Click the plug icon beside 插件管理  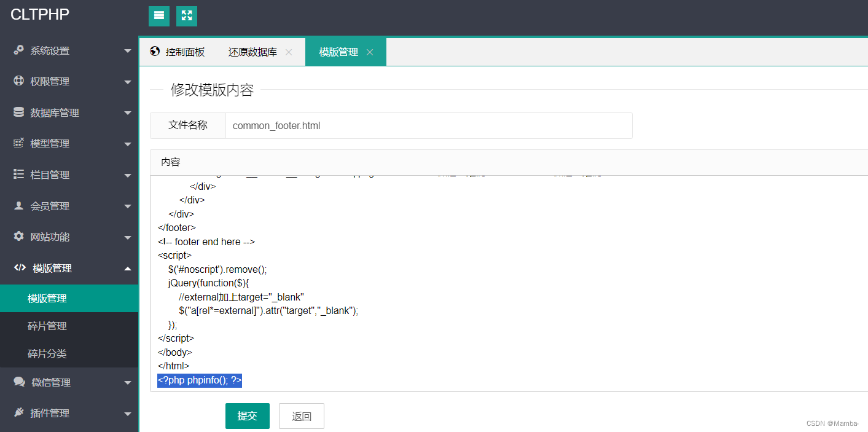click(x=19, y=413)
